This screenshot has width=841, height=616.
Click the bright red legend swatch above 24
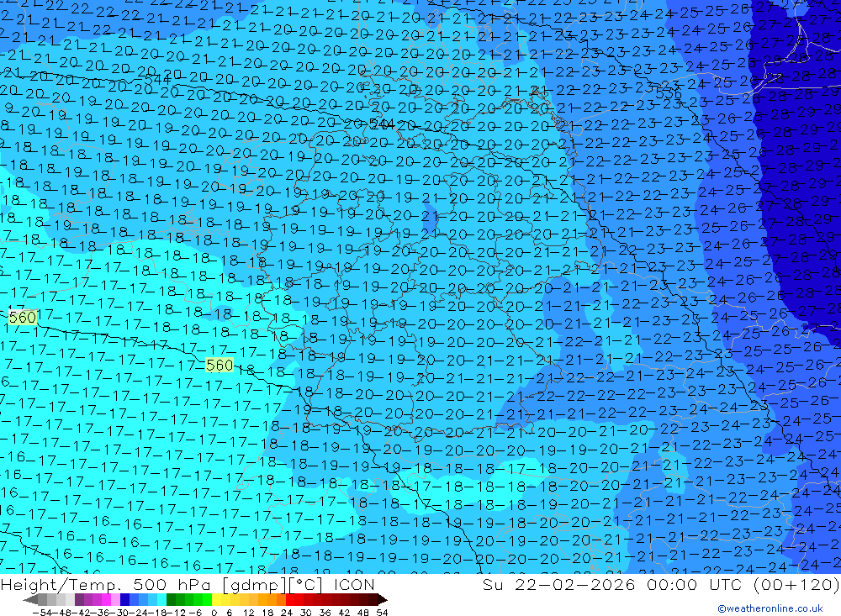click(290, 599)
